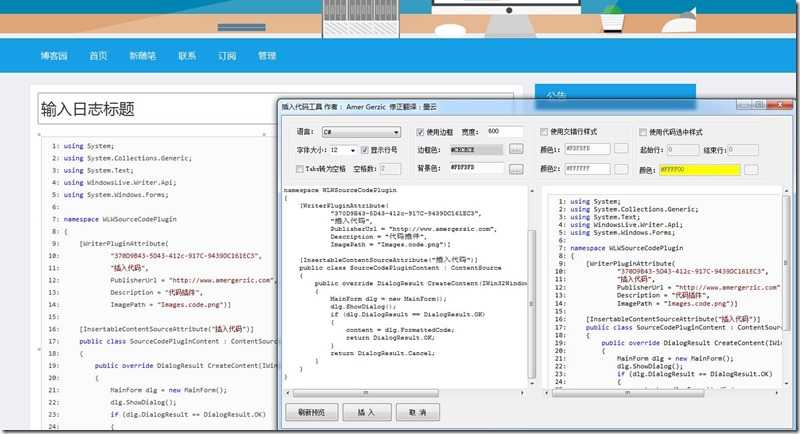This screenshot has width=800, height=434.
Task: Enable the Tabs转为空格 checkbox
Action: (299, 169)
